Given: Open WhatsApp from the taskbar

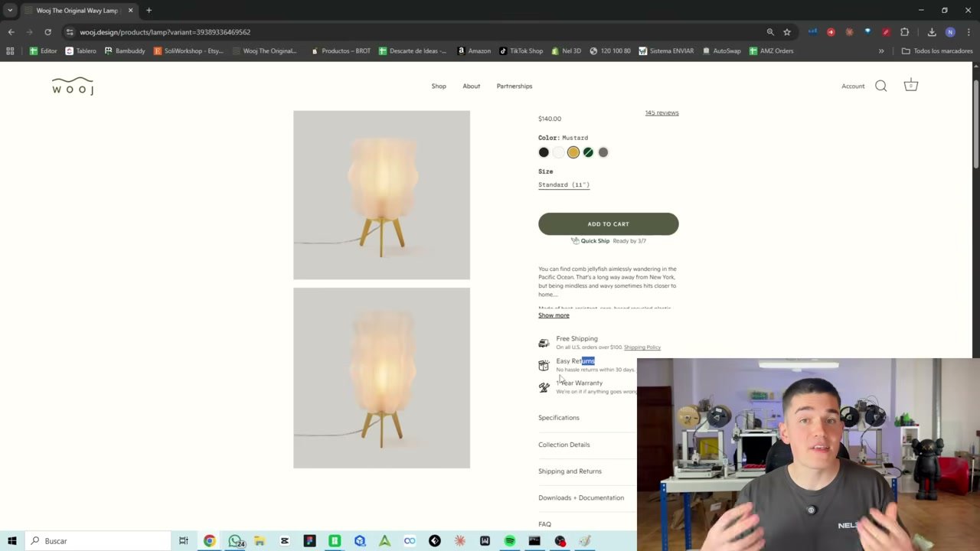Looking at the screenshot, I should pos(235,541).
